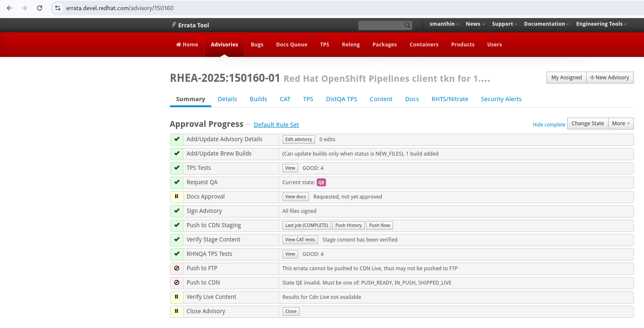Open Bugs in the navigation bar
Viewport: 644px width, 328px height.
pyautogui.click(x=257, y=44)
